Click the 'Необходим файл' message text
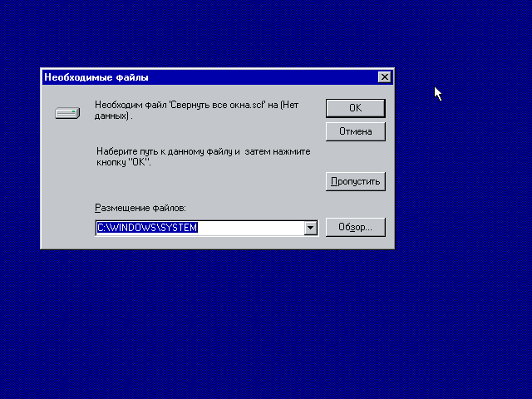Image resolution: width=532 pixels, height=399 pixels. pos(196,111)
